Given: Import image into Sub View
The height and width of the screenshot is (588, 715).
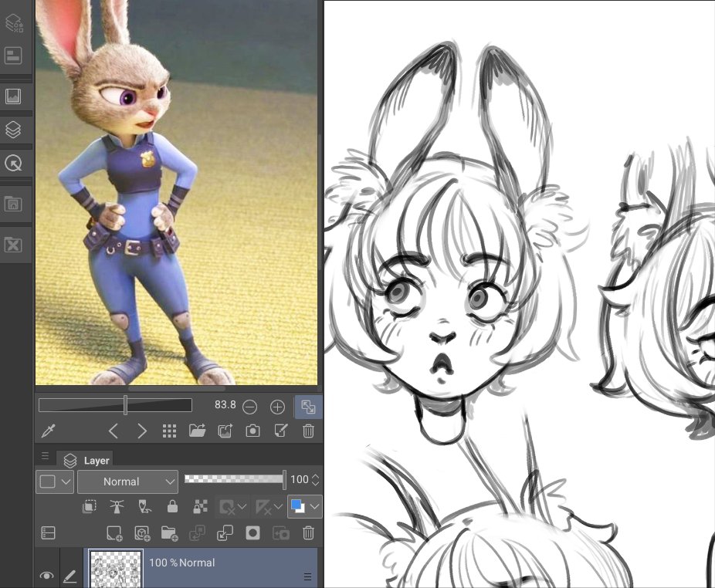Looking at the screenshot, I should point(225,431).
